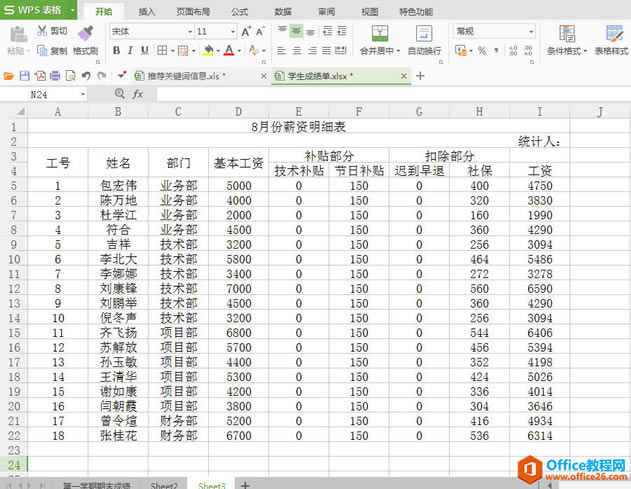Screen dimensions: 631x489
Task: Open file with folder icon
Action: pos(8,76)
